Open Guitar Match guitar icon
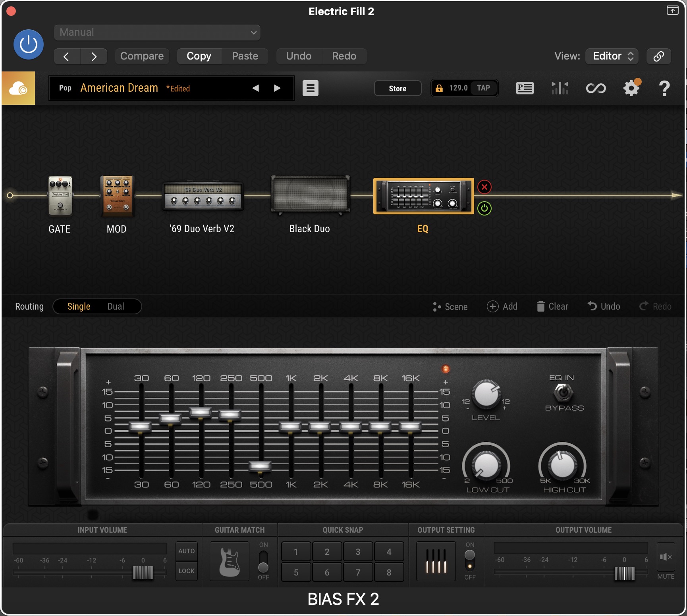Viewport: 687px width, 616px height. 230,562
